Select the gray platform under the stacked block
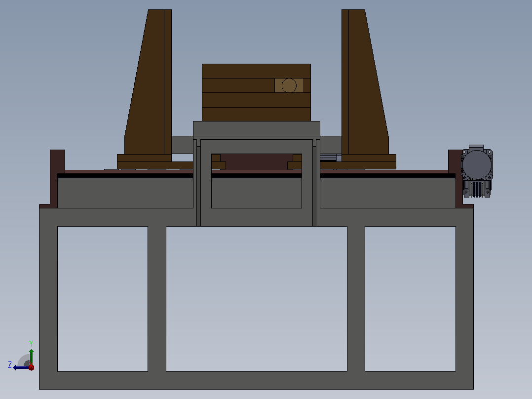This screenshot has width=532, height=399. (x=257, y=129)
